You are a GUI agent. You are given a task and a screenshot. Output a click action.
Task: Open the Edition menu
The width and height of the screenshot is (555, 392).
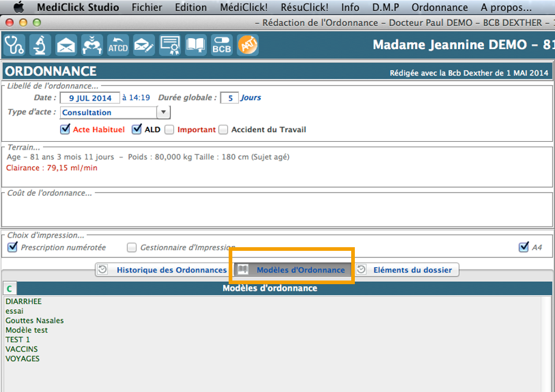[x=191, y=7]
